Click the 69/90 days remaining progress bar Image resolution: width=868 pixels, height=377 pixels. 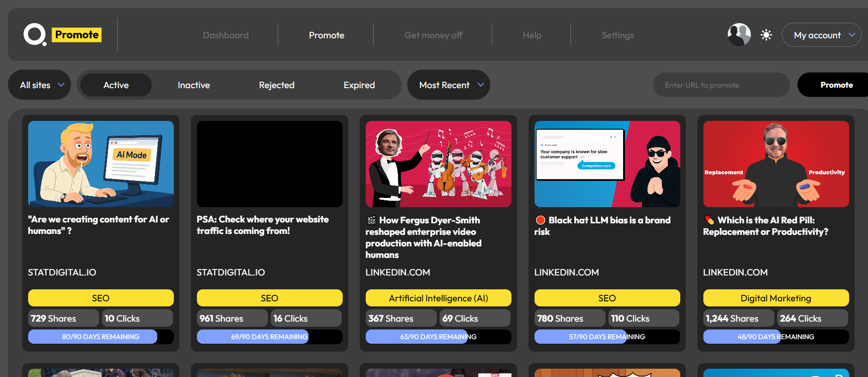coord(270,337)
